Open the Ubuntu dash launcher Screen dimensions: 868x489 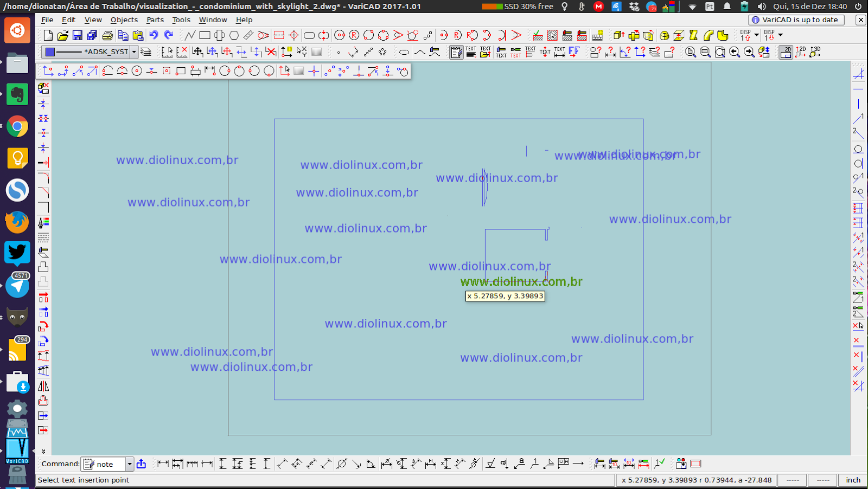click(x=17, y=30)
